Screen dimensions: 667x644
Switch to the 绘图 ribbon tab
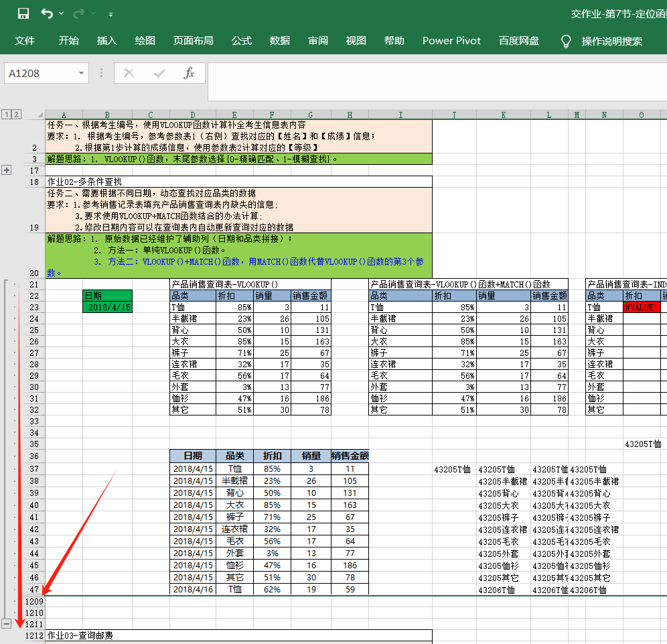click(x=145, y=41)
